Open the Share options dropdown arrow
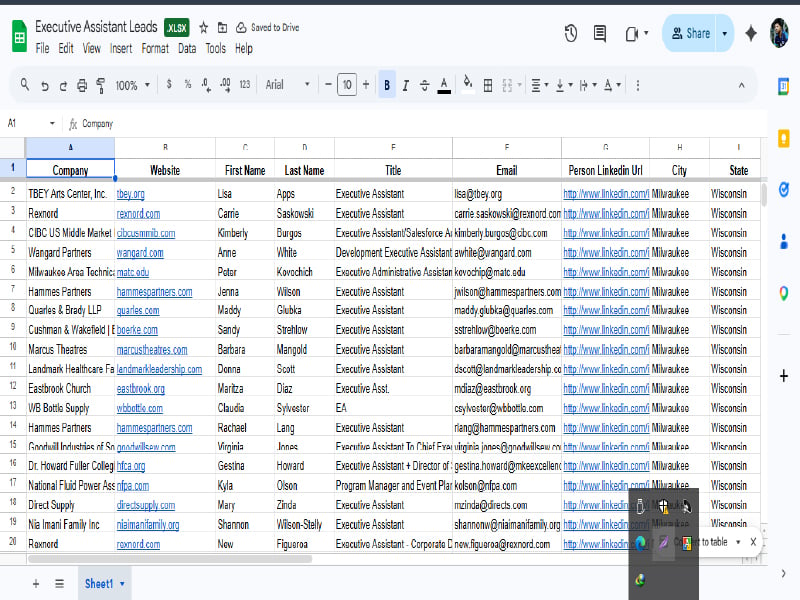This screenshot has width=800, height=600. (x=724, y=34)
